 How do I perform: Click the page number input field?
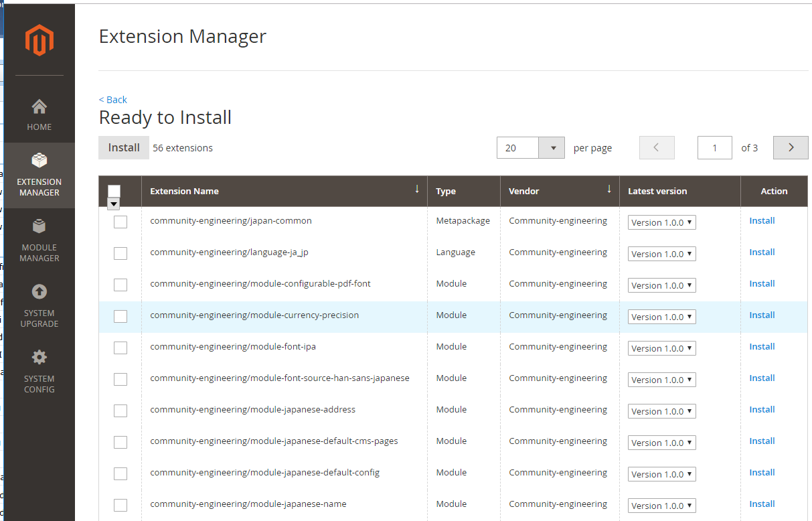tap(714, 148)
